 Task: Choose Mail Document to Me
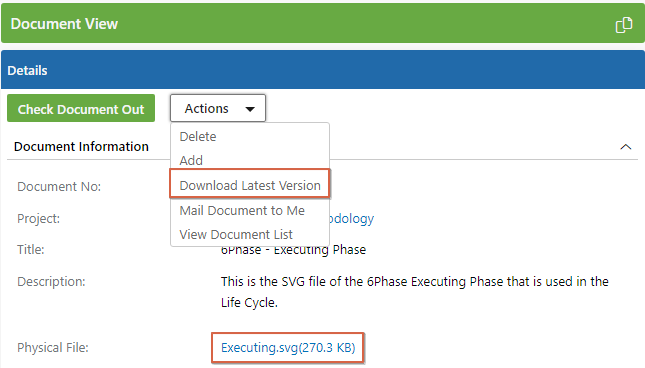[x=242, y=211]
